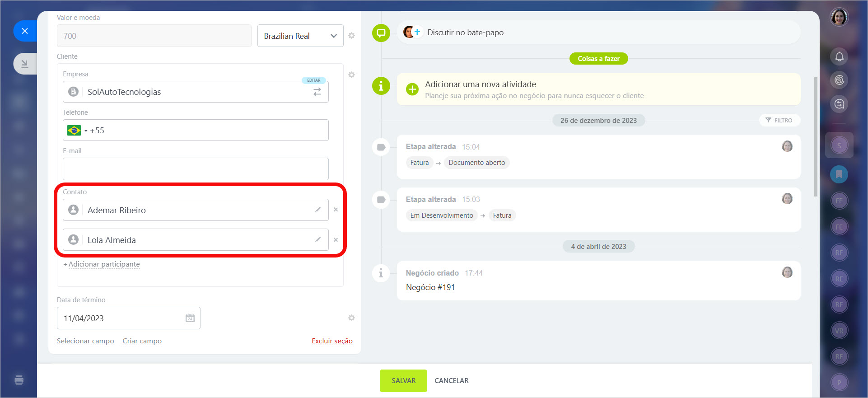The width and height of the screenshot is (868, 398).
Task: Click the gear icon beside Data de término
Action: point(351,318)
